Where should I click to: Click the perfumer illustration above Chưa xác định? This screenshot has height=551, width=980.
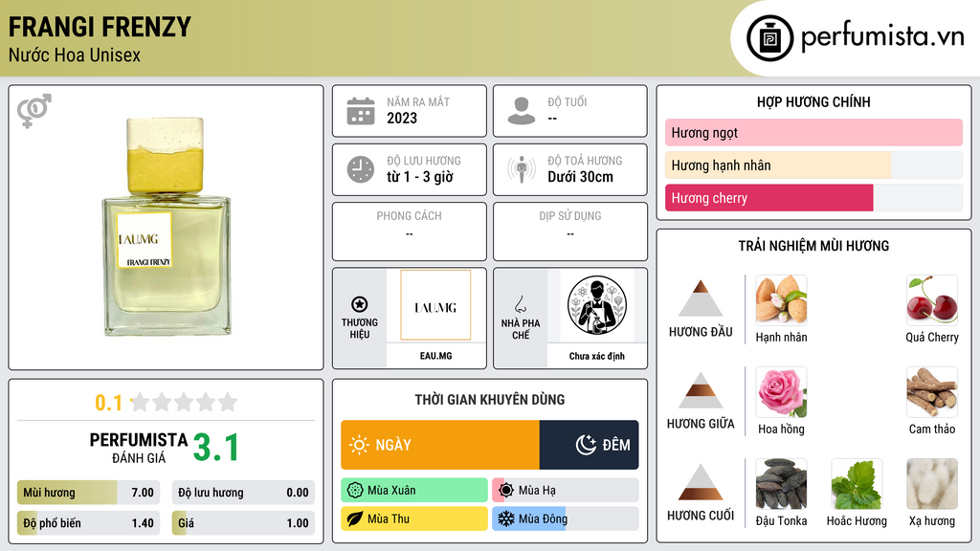(597, 305)
